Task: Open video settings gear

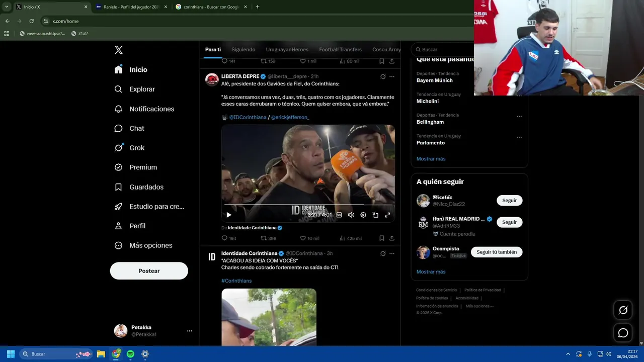Action: point(363,215)
